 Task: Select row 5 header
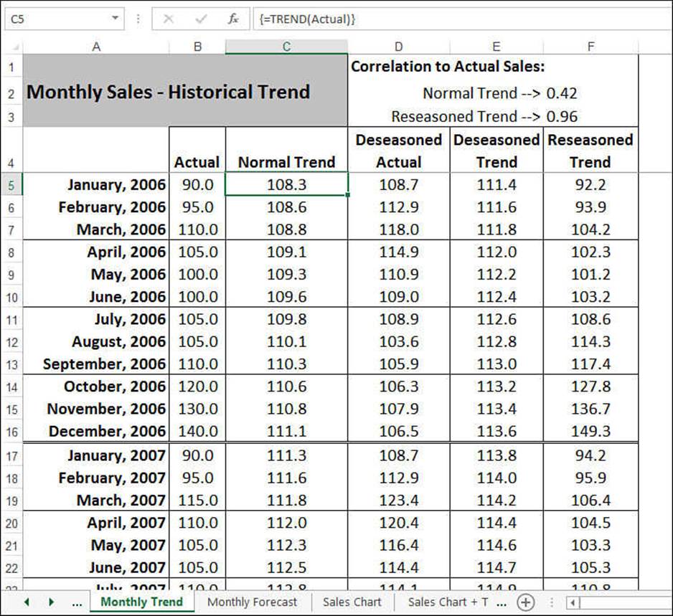pyautogui.click(x=11, y=185)
